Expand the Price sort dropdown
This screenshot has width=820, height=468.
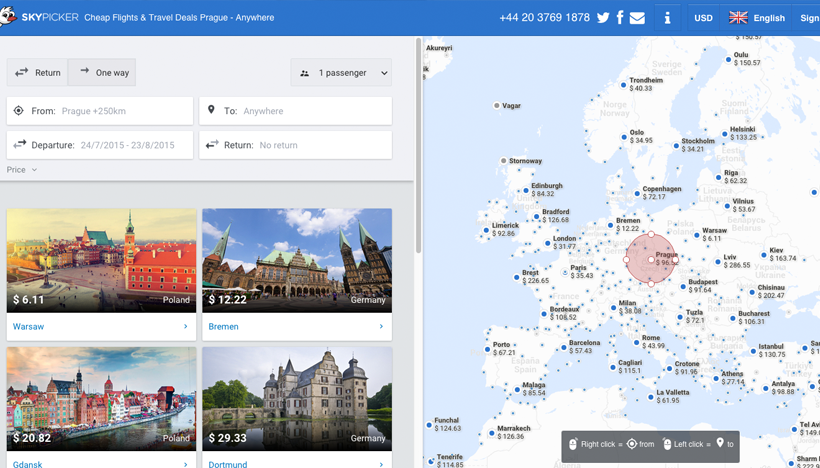pyautogui.click(x=22, y=170)
